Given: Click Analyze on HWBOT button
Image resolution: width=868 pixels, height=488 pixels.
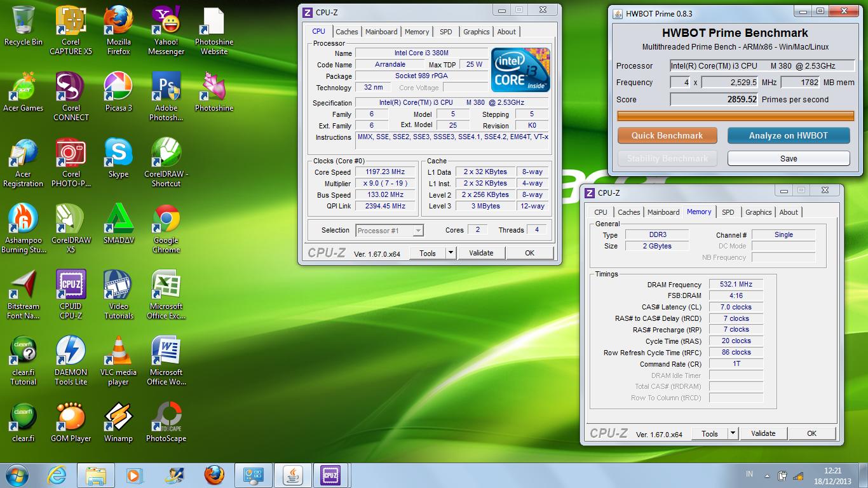Looking at the screenshot, I should pyautogui.click(x=789, y=135).
